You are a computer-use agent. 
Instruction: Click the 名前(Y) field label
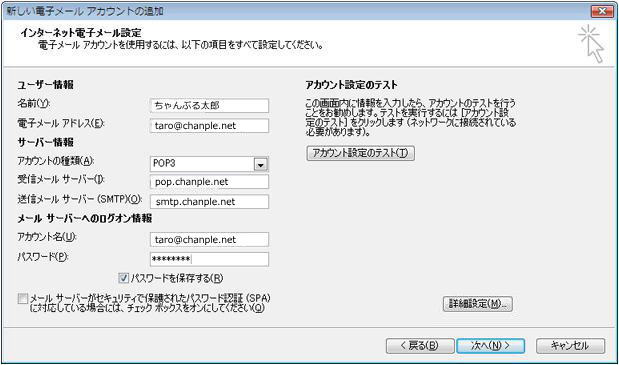coord(34,104)
